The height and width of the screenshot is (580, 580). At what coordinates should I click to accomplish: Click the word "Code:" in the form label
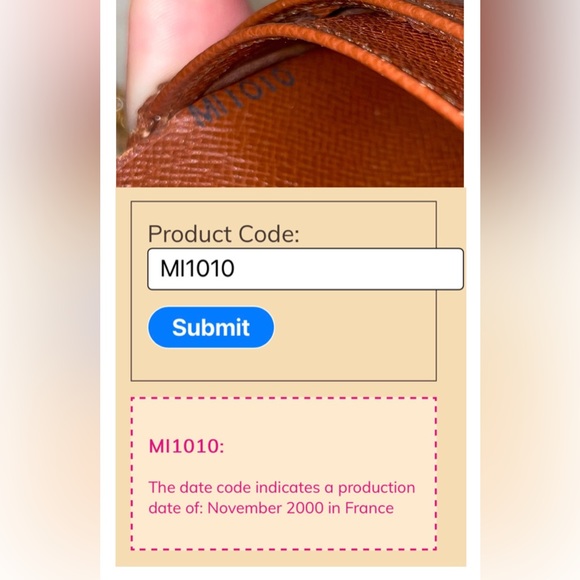pos(269,234)
